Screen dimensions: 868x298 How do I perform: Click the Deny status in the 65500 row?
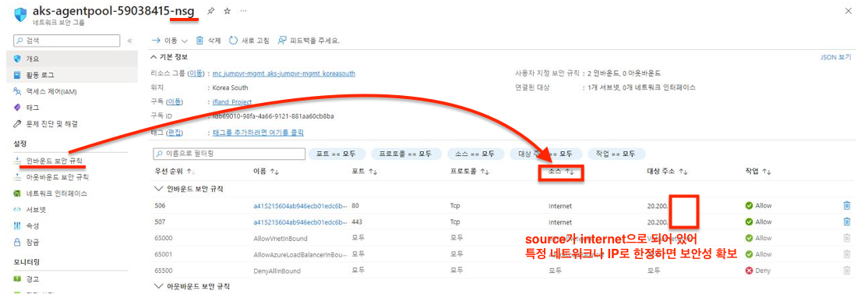[x=758, y=271]
